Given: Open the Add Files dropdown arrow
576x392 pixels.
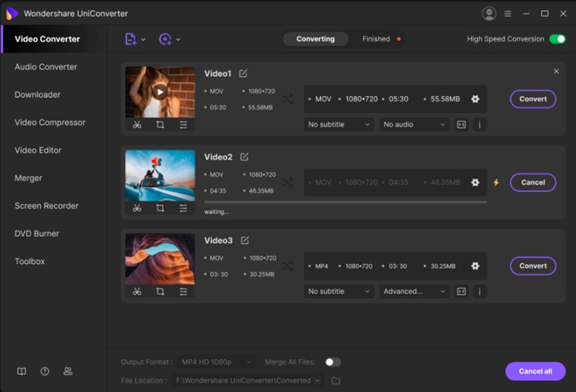Looking at the screenshot, I should [x=144, y=39].
